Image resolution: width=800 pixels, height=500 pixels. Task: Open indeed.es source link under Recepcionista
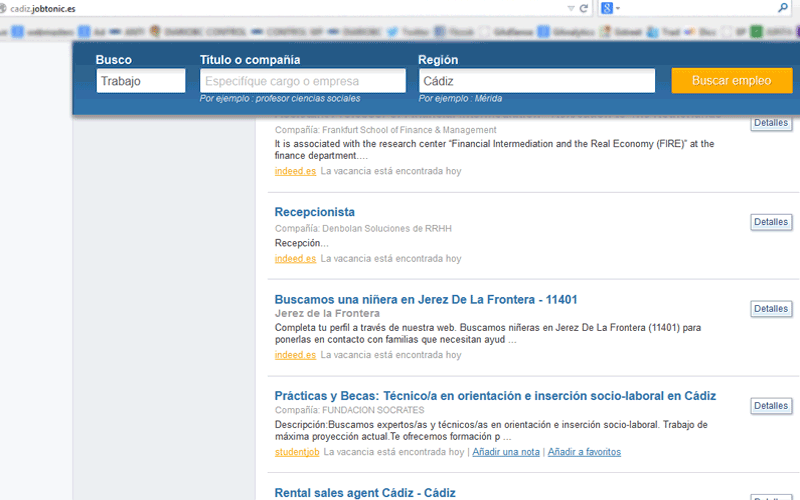pyautogui.click(x=295, y=258)
